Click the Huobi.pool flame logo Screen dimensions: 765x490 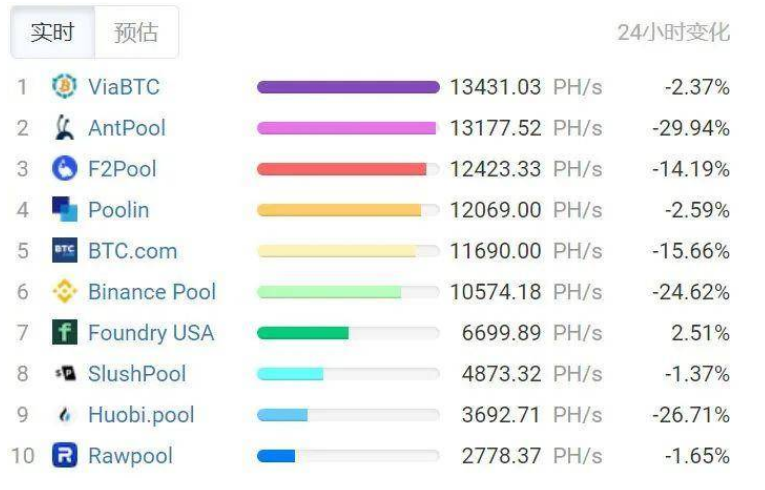tap(65, 415)
